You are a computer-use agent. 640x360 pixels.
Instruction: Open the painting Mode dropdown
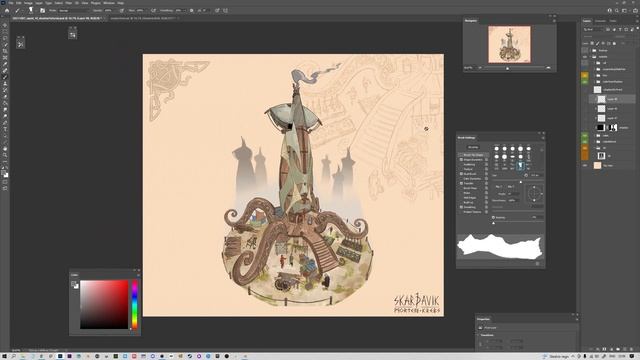click(x=73, y=11)
